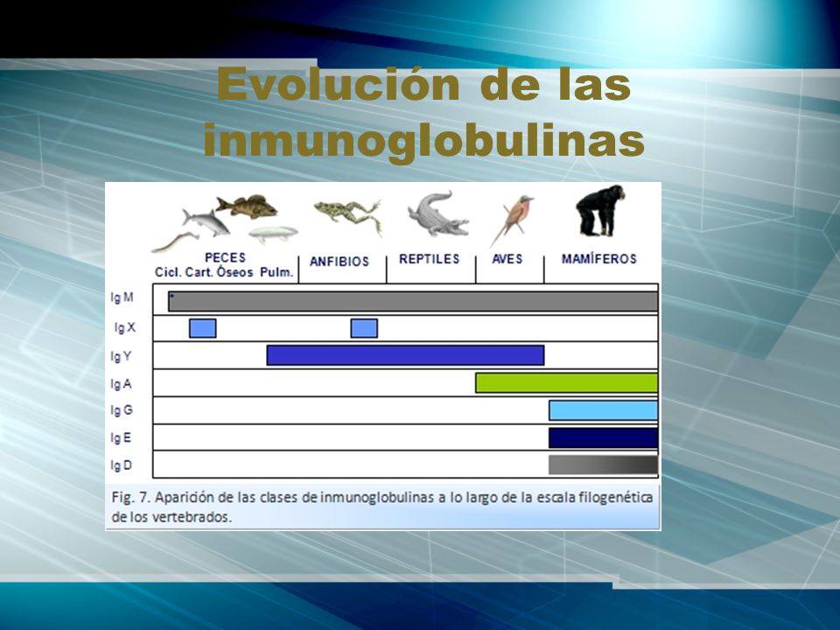Click the shark image in the fish group

[206, 221]
